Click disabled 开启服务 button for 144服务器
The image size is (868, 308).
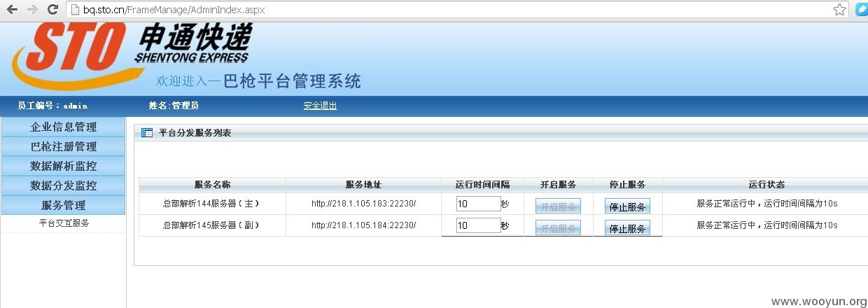coord(558,206)
